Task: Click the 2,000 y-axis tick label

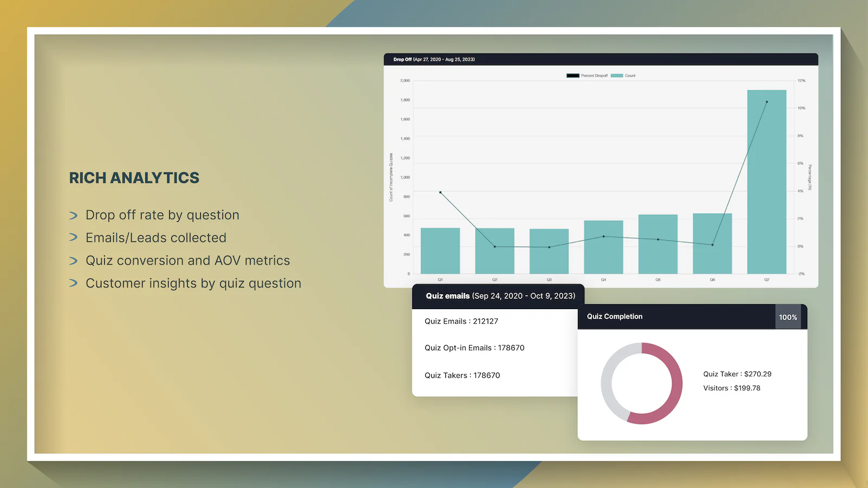Action: 405,81
